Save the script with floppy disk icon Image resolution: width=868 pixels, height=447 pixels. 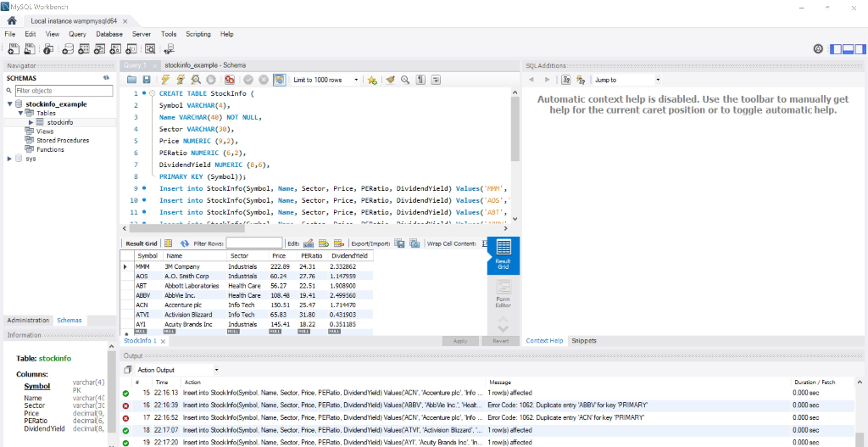pos(146,80)
